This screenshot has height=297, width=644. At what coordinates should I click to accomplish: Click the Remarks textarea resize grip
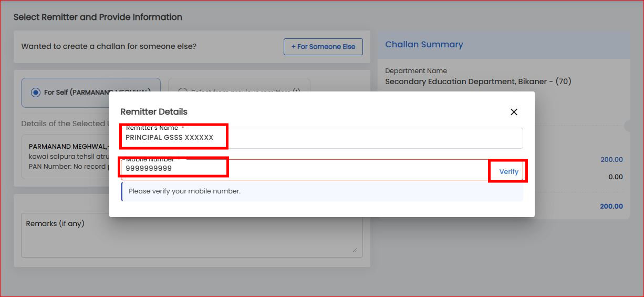(356, 250)
